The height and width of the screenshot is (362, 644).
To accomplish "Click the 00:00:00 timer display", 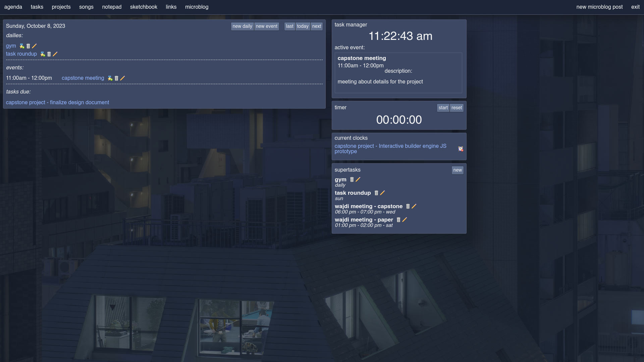I will coord(399,120).
